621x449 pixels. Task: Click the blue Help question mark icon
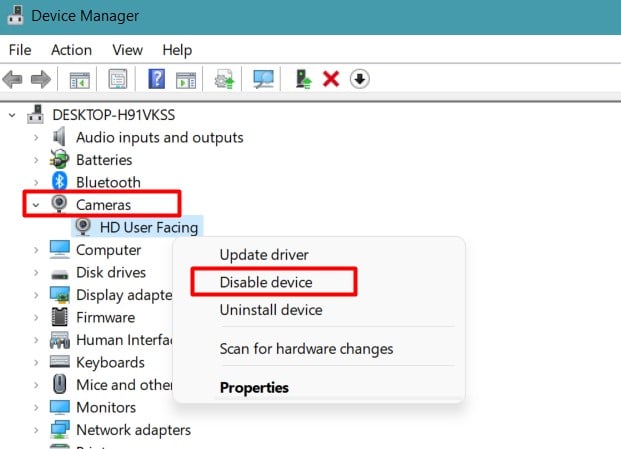(x=156, y=79)
